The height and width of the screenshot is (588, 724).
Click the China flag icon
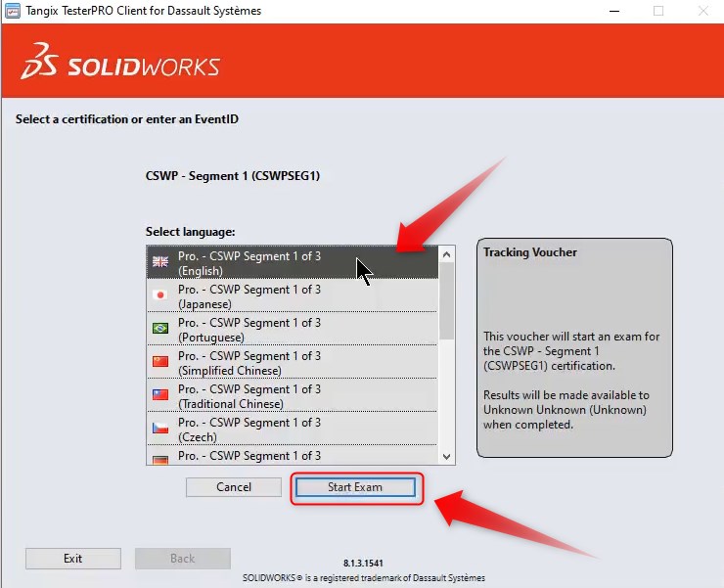(x=160, y=361)
